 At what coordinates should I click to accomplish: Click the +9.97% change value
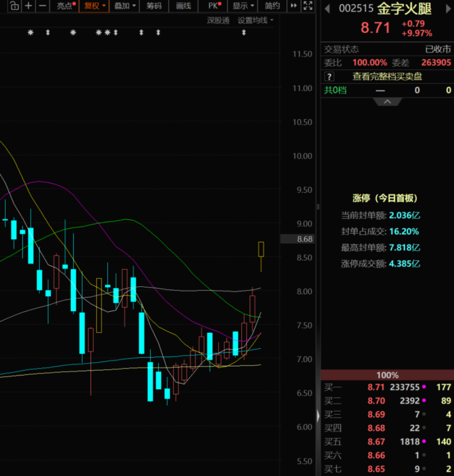(x=417, y=33)
